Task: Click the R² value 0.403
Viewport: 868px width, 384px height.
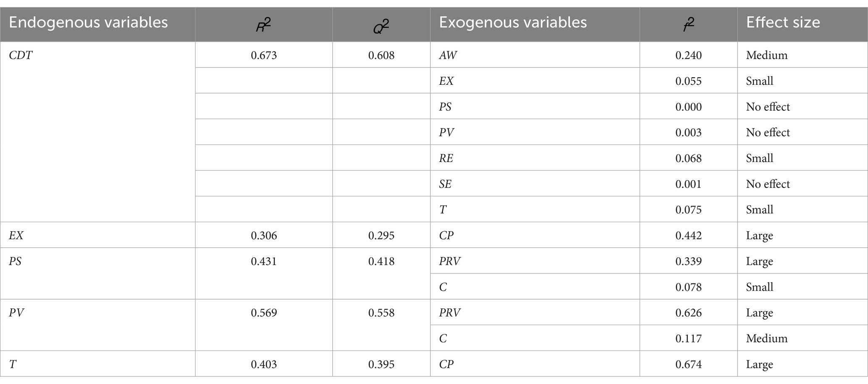Action: pyautogui.click(x=264, y=364)
